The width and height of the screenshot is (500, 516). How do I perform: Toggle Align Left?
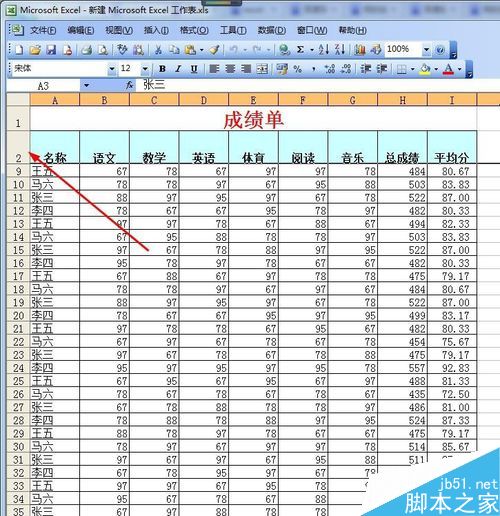tap(214, 69)
